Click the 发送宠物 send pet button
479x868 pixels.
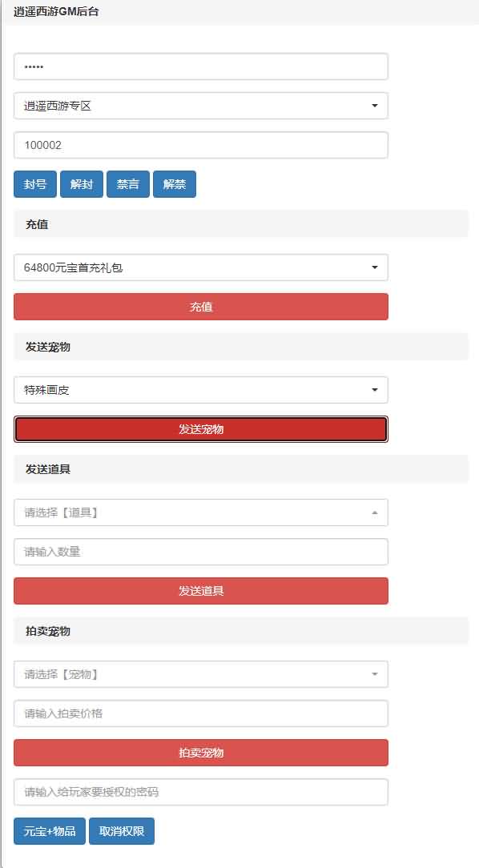pos(200,429)
